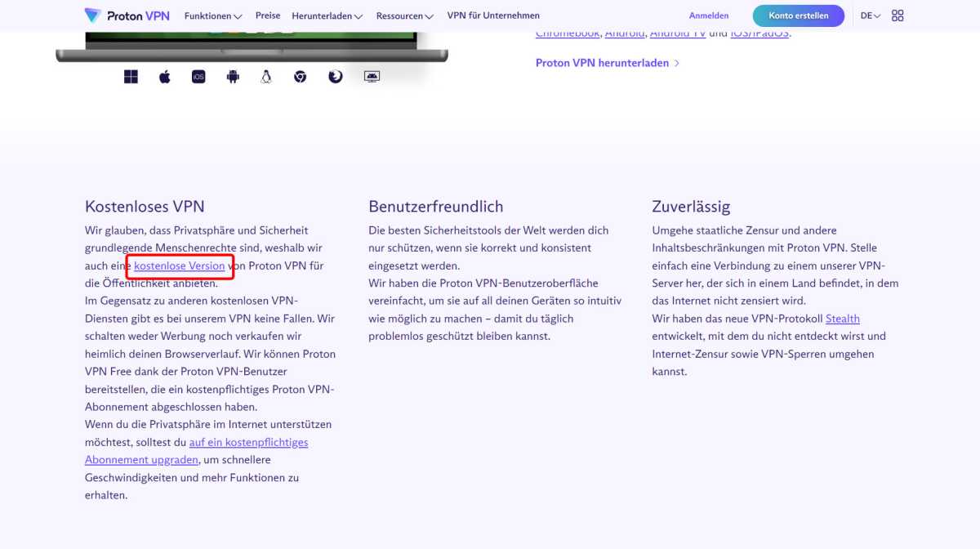
Task: Open the DE language selector
Action: point(871,16)
